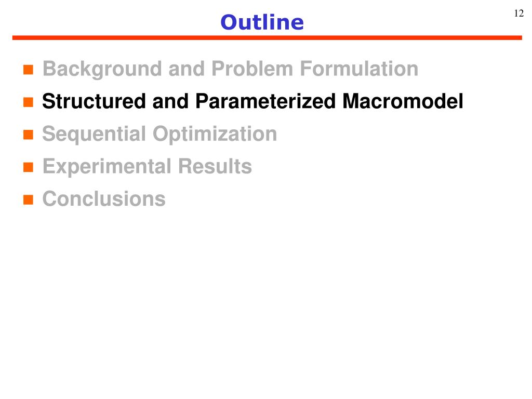Select the Experimental Results outline item
The width and height of the screenshot is (532, 399).
point(147,167)
